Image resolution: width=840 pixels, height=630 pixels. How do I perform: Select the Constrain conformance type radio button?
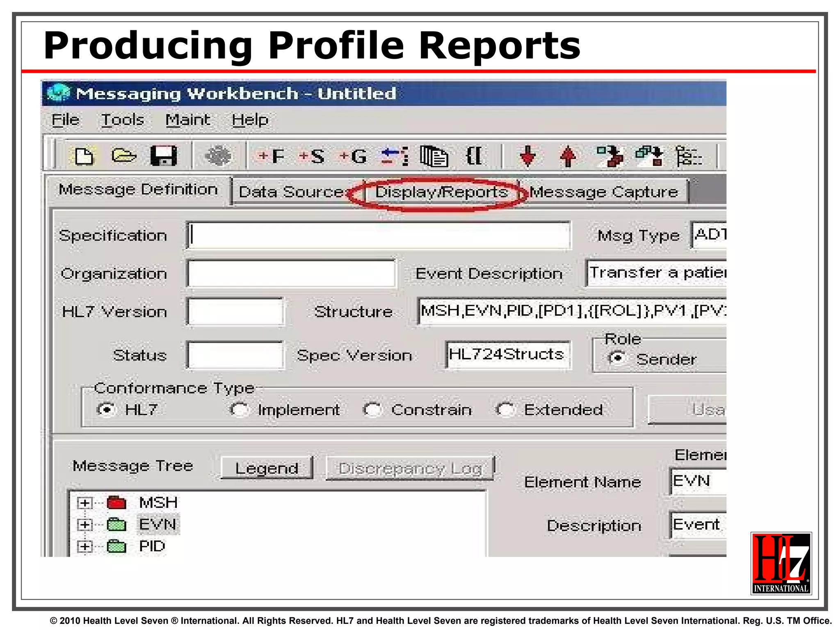point(373,409)
